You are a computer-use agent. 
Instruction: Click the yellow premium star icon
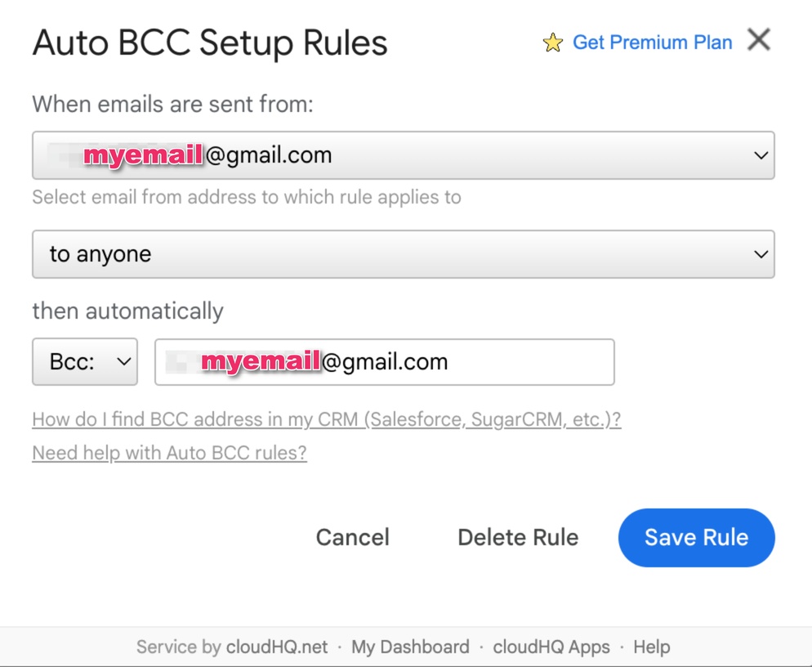[552, 43]
